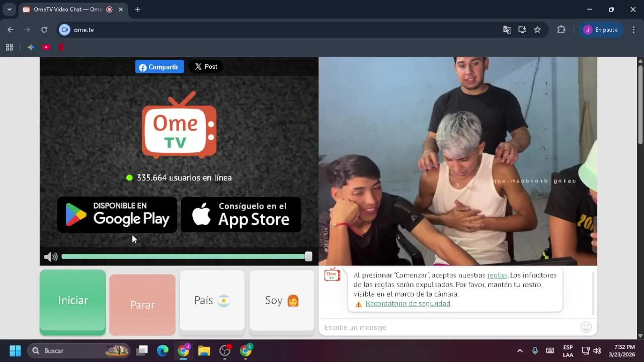Image resolution: width=644 pixels, height=362 pixels.
Task: Open the red bookmark after YouTube
Action: point(61,47)
